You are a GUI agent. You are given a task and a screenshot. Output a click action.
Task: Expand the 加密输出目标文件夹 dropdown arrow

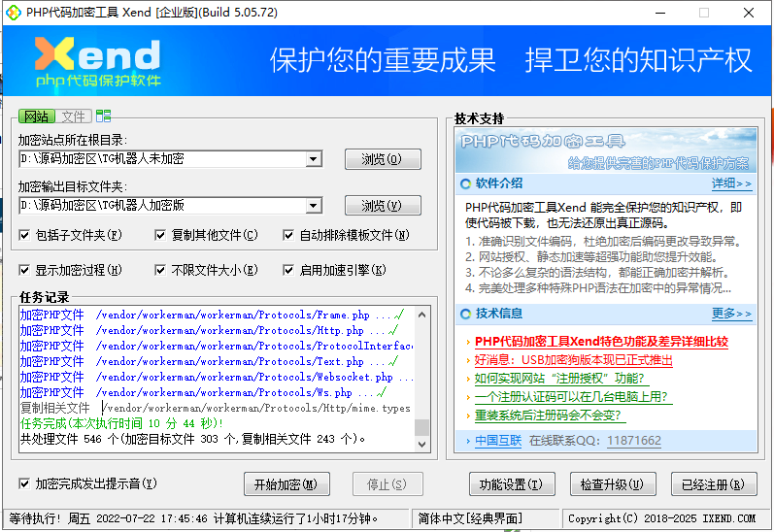pos(314,206)
